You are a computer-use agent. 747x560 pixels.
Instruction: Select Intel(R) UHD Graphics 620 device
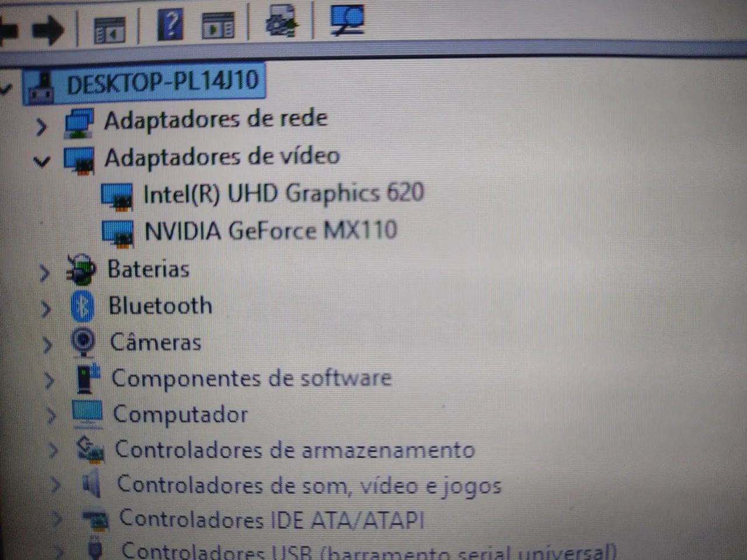(x=284, y=194)
